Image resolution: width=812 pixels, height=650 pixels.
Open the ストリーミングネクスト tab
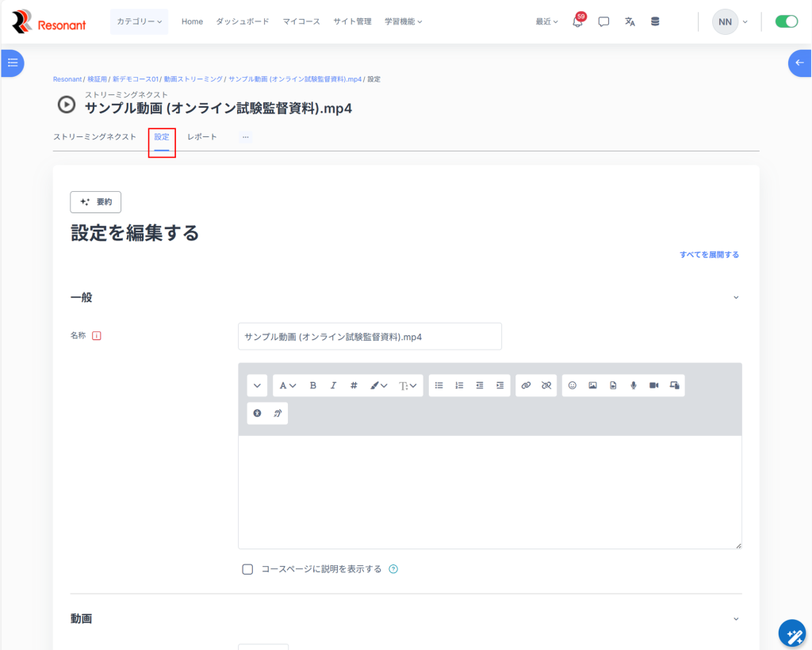pyautogui.click(x=94, y=137)
